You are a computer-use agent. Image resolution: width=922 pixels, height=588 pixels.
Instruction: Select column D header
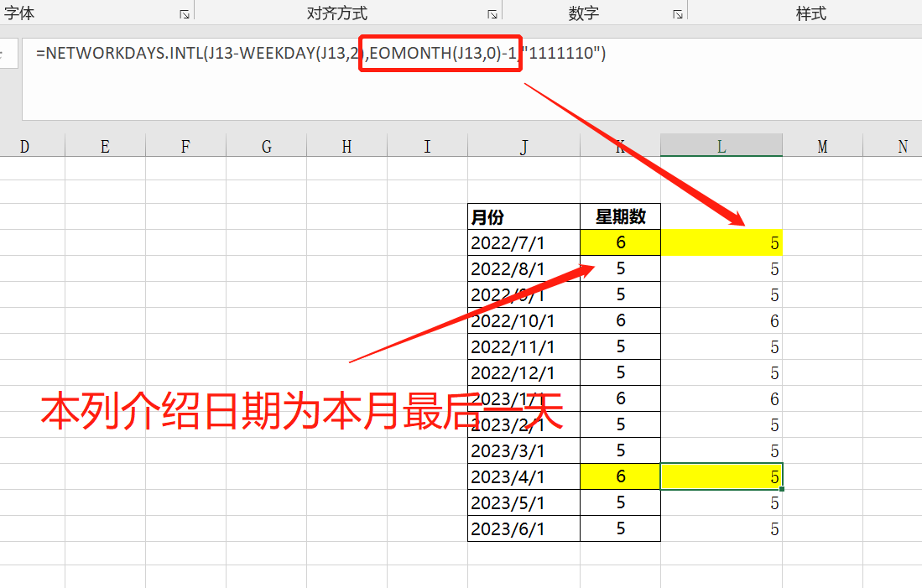(x=24, y=147)
